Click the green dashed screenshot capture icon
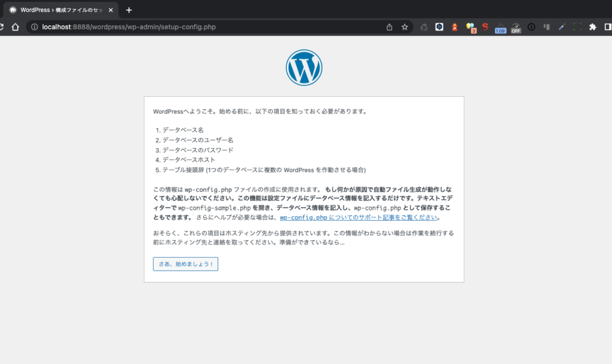Screen dimensions: 612x364 point(577,27)
